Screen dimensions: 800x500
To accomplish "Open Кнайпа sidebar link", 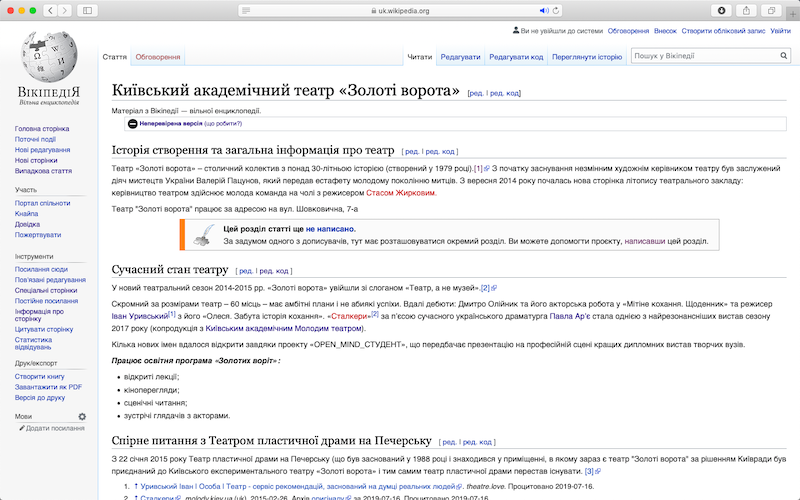I will tap(27, 214).
